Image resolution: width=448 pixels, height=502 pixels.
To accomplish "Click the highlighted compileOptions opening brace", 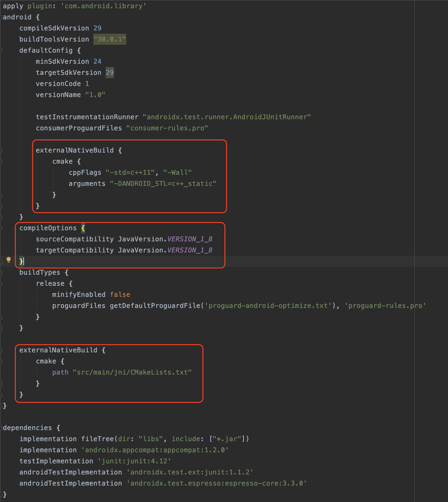I will tap(83, 228).
